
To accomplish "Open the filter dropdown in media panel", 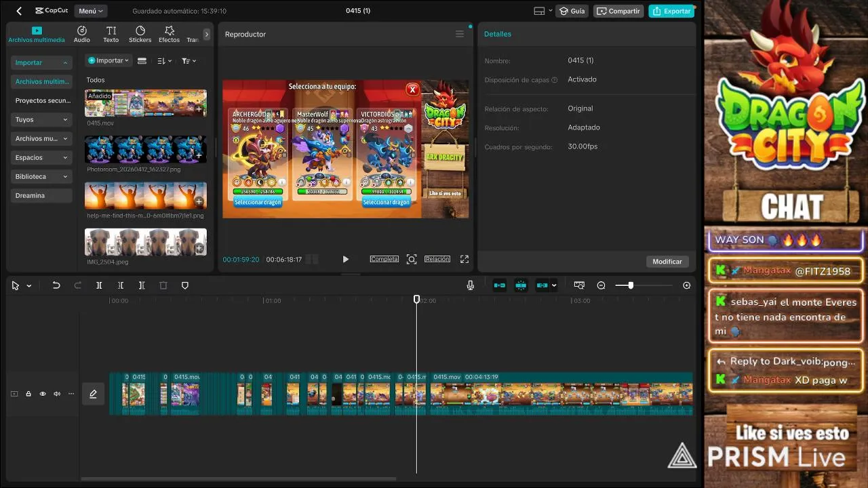I will coord(189,60).
